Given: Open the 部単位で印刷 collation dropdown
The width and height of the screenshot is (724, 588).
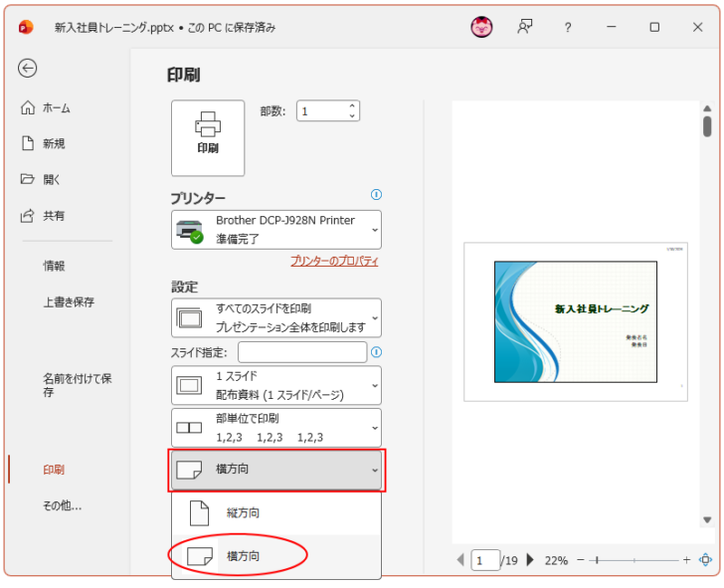Looking at the screenshot, I should (276, 428).
